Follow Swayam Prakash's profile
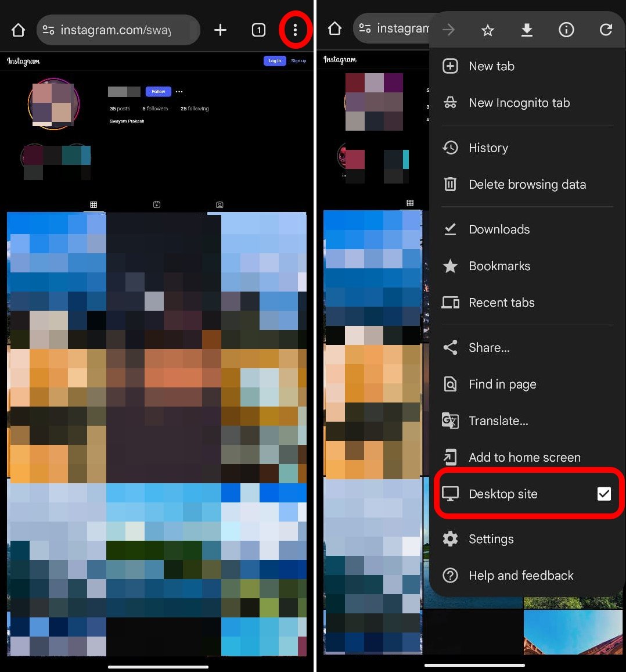This screenshot has width=626, height=672. point(158,91)
